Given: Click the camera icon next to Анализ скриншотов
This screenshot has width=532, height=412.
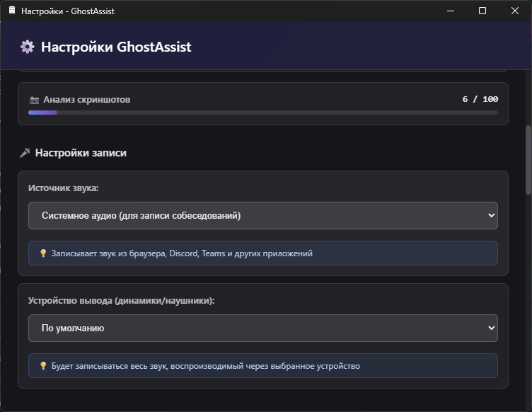Looking at the screenshot, I should [x=34, y=100].
